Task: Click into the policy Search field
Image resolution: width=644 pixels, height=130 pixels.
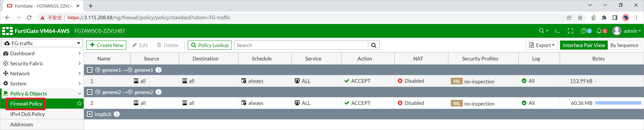Action: tap(301, 45)
